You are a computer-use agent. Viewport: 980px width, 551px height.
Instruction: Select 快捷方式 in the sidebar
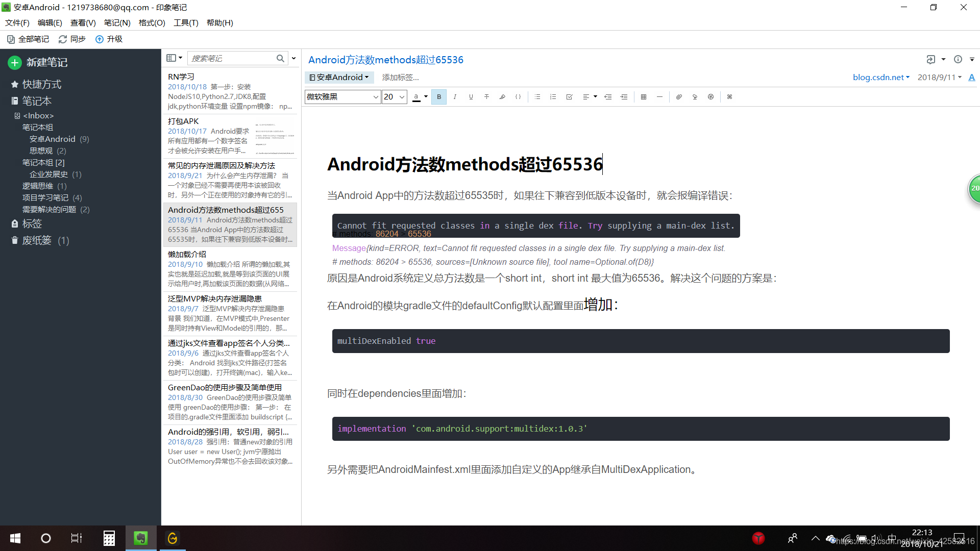41,84
